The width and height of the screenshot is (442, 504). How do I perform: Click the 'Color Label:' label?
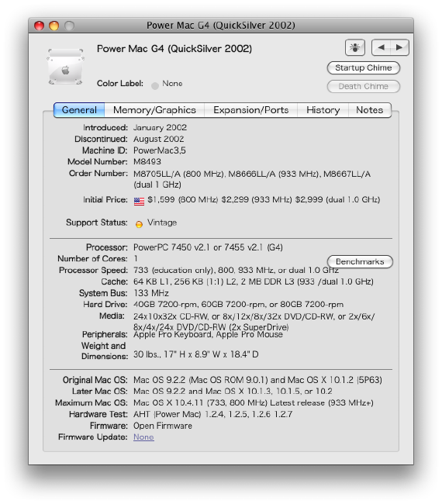tap(120, 84)
